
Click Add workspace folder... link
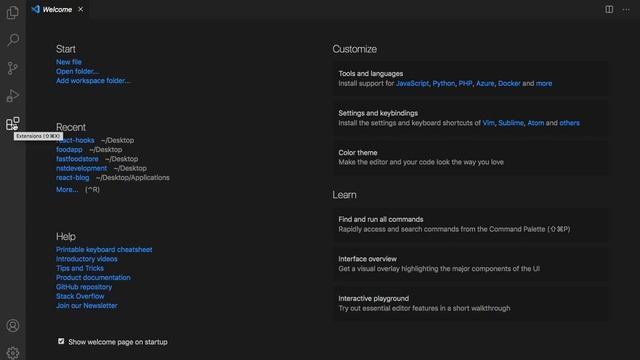[x=93, y=81]
